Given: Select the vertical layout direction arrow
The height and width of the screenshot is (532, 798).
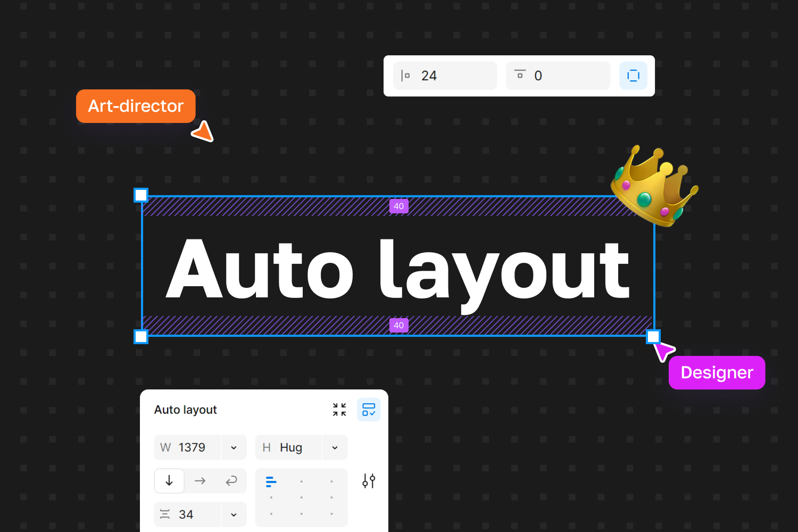Looking at the screenshot, I should (x=169, y=480).
